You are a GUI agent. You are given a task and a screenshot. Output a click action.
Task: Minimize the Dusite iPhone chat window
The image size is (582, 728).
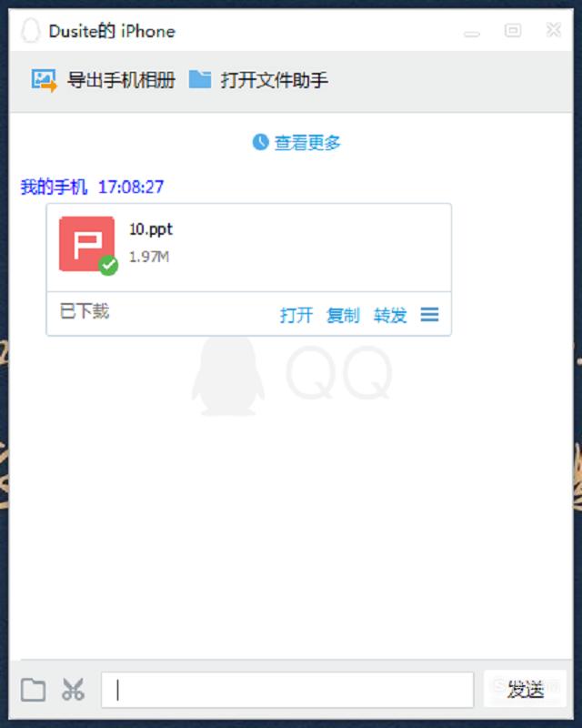pos(472,34)
